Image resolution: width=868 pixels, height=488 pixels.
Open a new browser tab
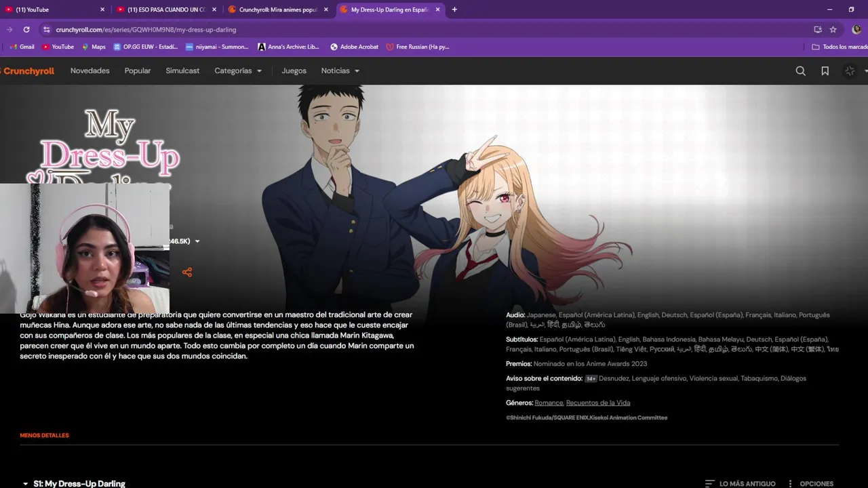click(454, 9)
